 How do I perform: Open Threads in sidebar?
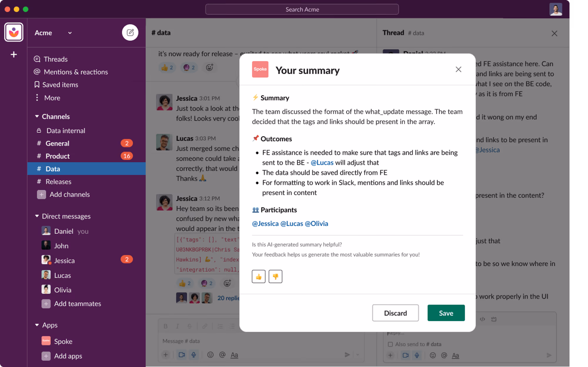(x=51, y=59)
